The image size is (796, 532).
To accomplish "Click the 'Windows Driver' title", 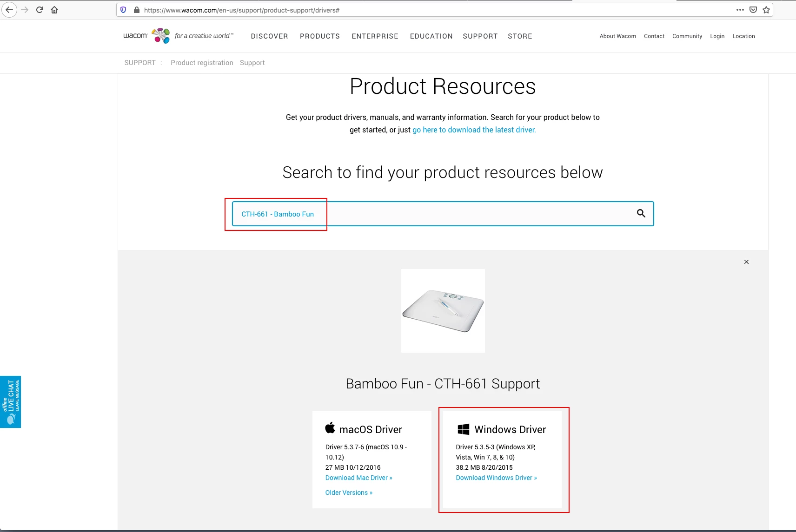I will pyautogui.click(x=510, y=429).
